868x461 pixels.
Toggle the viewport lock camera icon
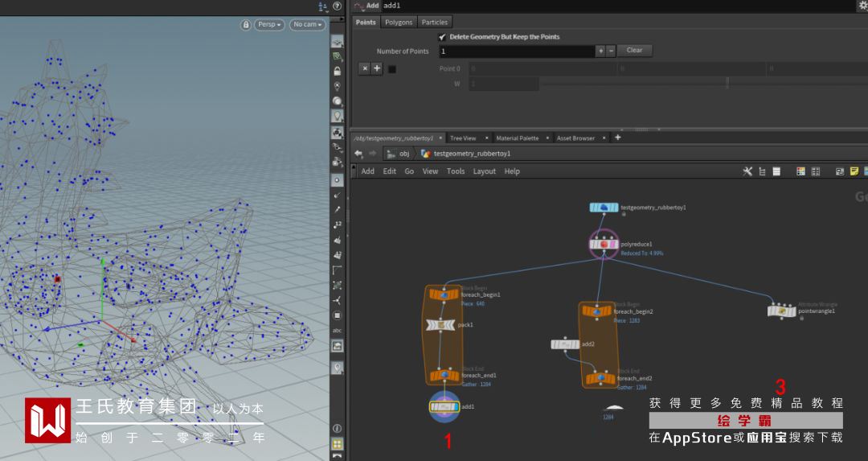pos(246,25)
